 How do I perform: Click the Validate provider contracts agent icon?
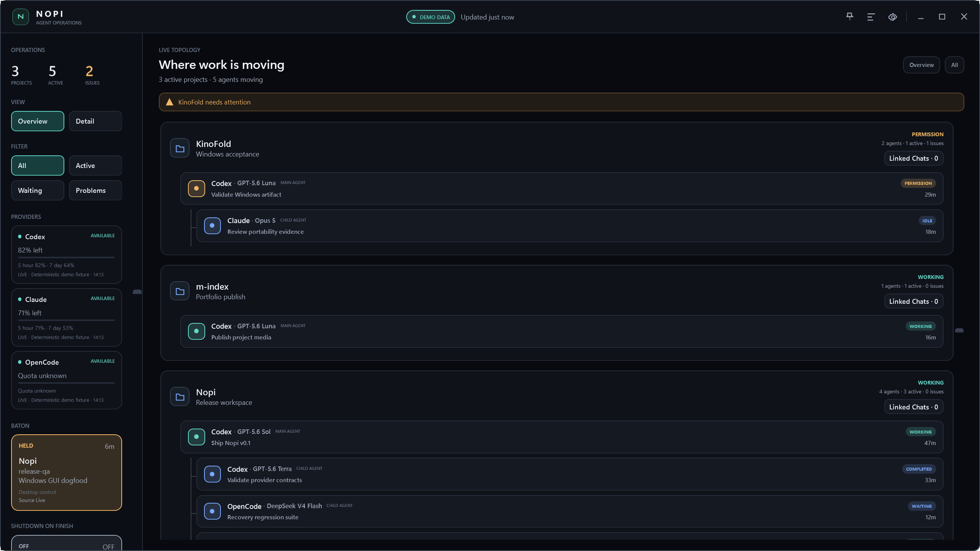point(212,474)
